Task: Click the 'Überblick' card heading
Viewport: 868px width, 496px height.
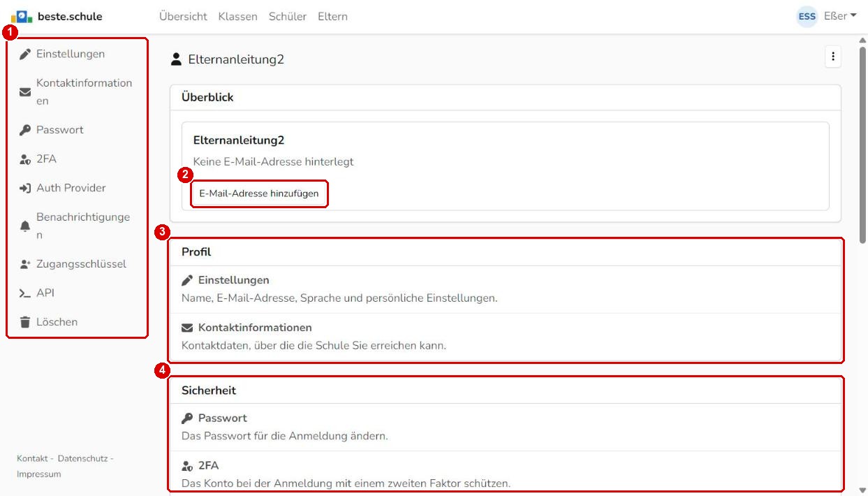Action: [207, 97]
